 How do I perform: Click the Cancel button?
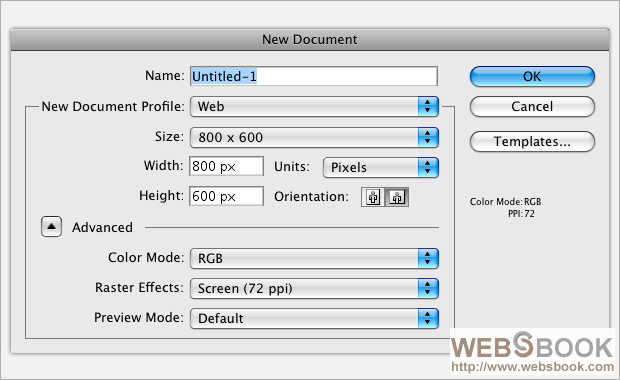[532, 106]
